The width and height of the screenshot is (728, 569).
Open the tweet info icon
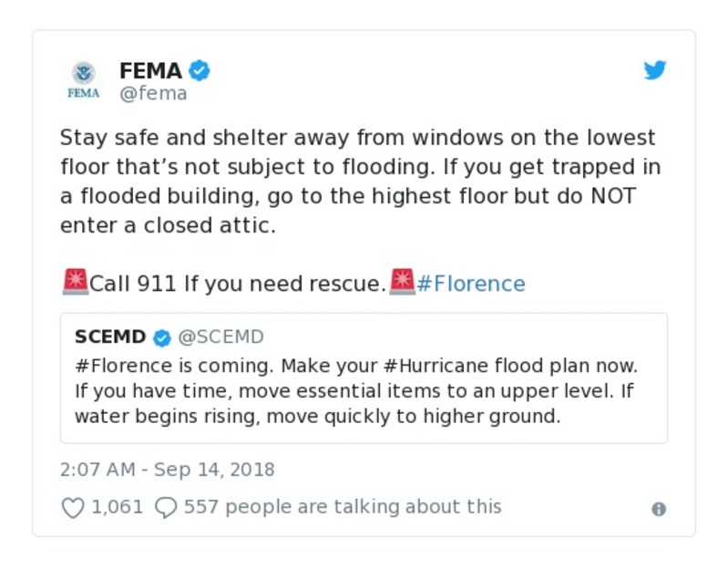point(659,510)
